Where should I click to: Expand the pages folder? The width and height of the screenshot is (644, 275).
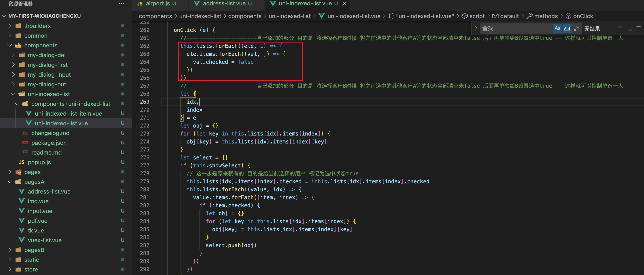(x=32, y=172)
